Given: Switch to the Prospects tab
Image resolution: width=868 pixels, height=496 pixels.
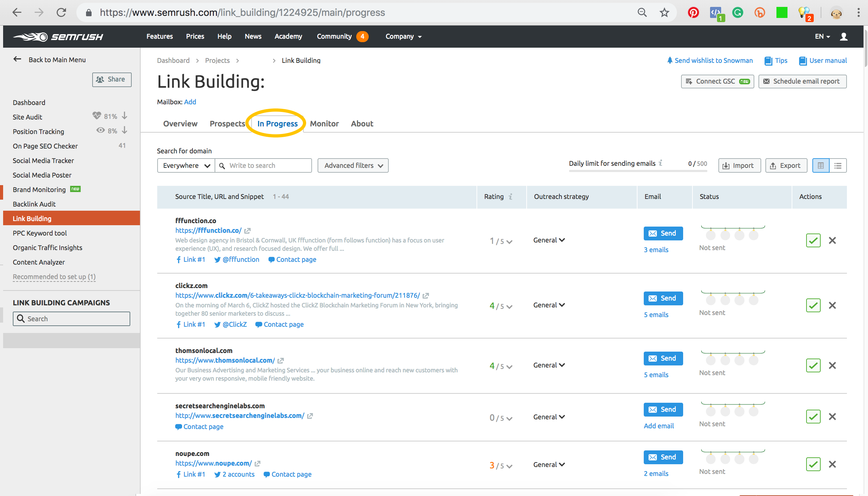Looking at the screenshot, I should coord(227,124).
